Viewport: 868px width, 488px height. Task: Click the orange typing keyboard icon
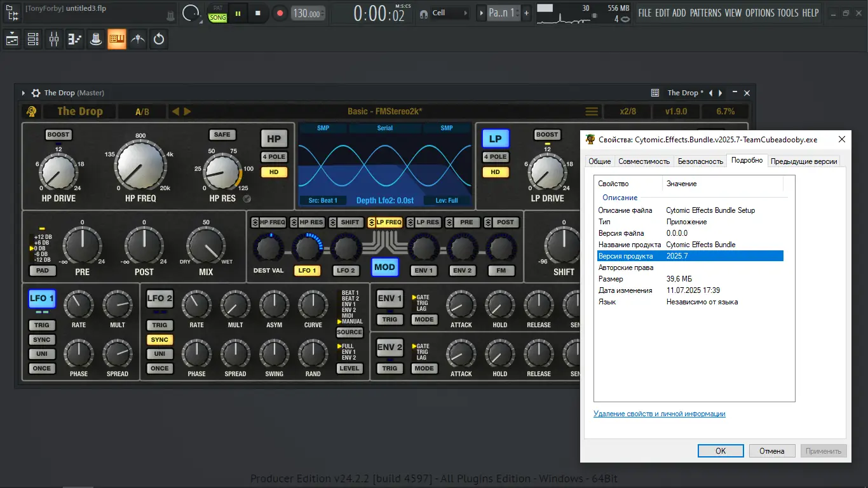[x=116, y=39]
